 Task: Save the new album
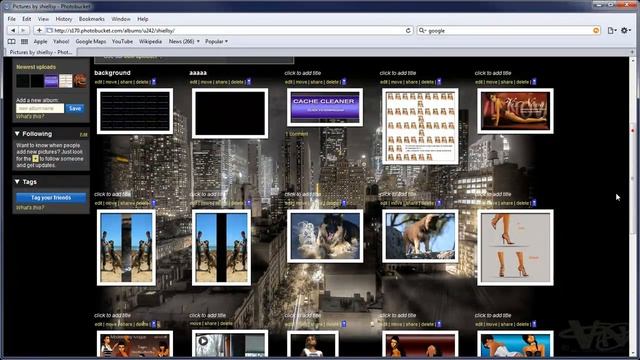pos(75,109)
